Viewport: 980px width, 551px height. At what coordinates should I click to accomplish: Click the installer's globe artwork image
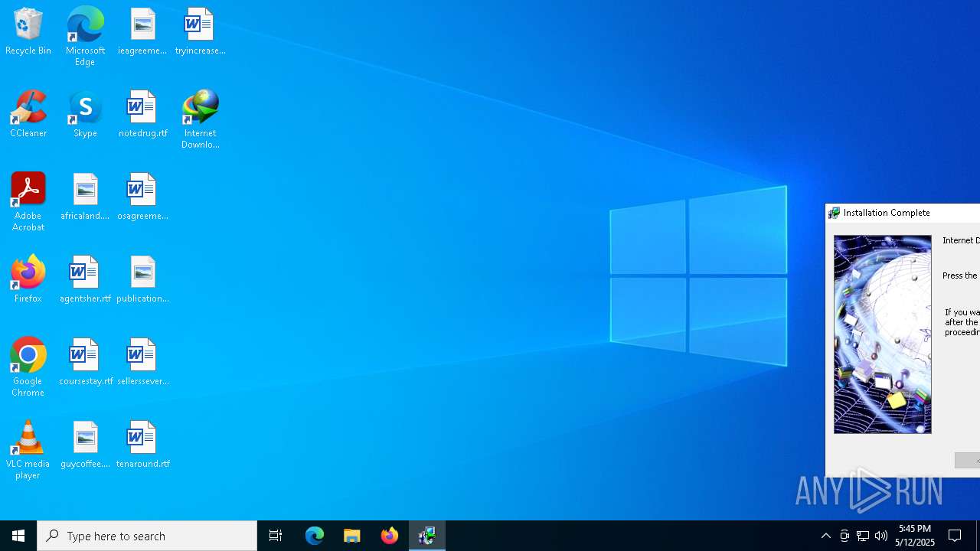(x=883, y=334)
